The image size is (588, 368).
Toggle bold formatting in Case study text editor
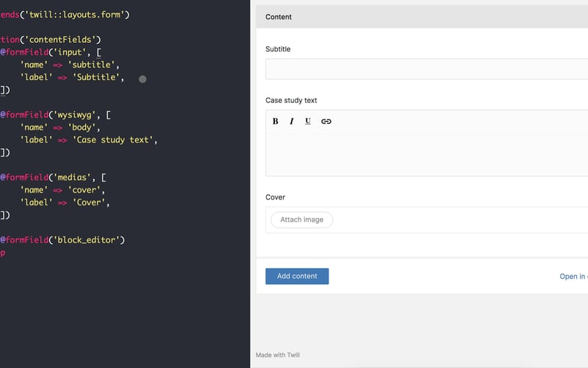(x=275, y=121)
